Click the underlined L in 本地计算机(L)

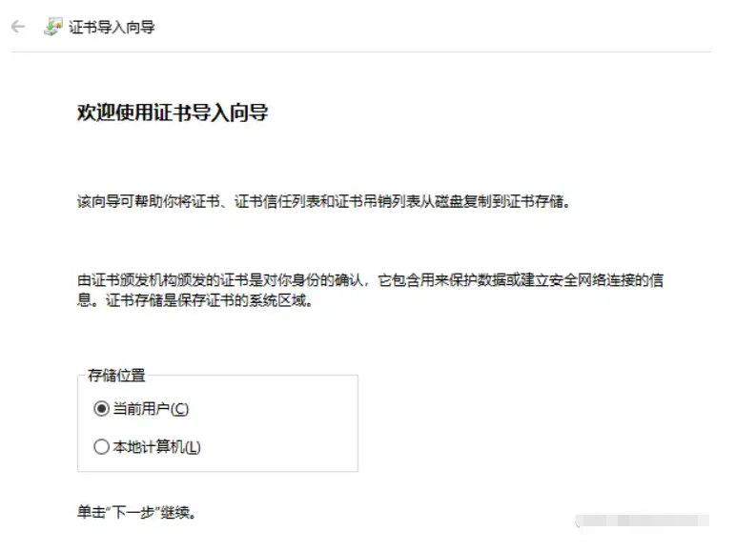(193, 447)
